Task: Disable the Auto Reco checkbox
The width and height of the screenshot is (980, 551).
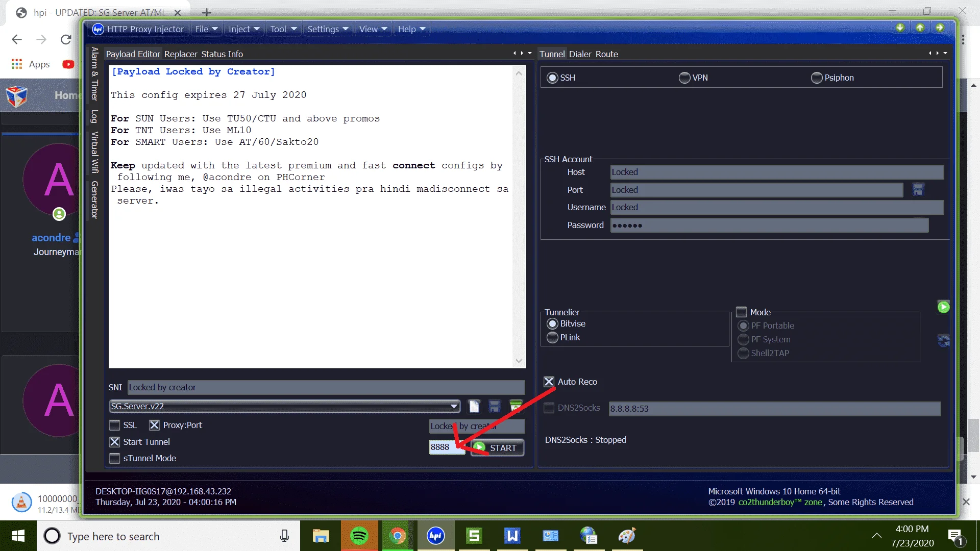Action: tap(549, 382)
